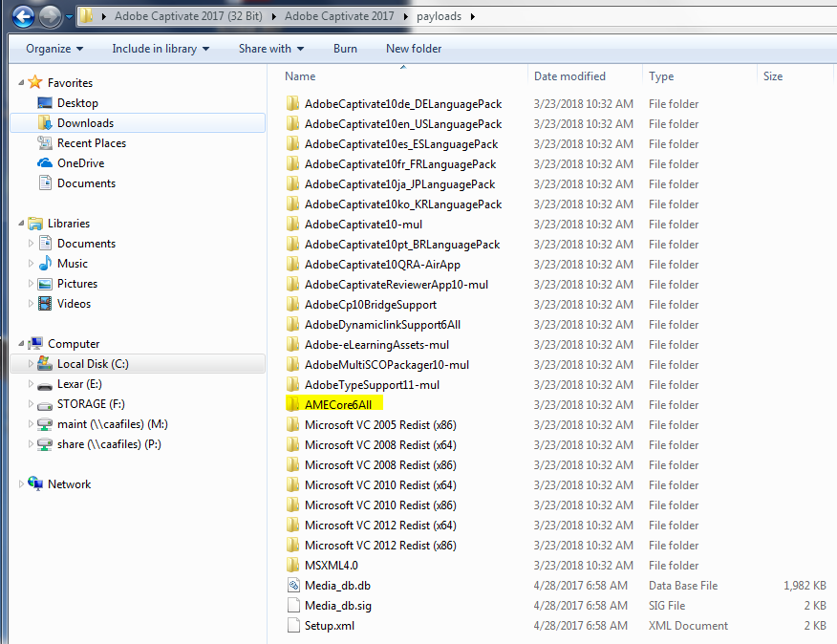Viewport: 837px width, 644px height.
Task: Create a New folder
Action: (x=414, y=49)
